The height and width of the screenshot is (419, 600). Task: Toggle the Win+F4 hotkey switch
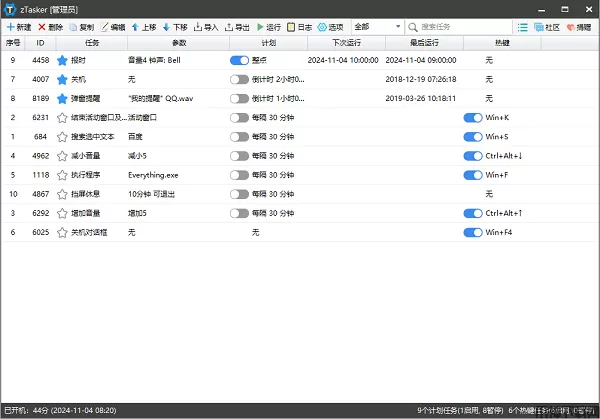click(473, 233)
